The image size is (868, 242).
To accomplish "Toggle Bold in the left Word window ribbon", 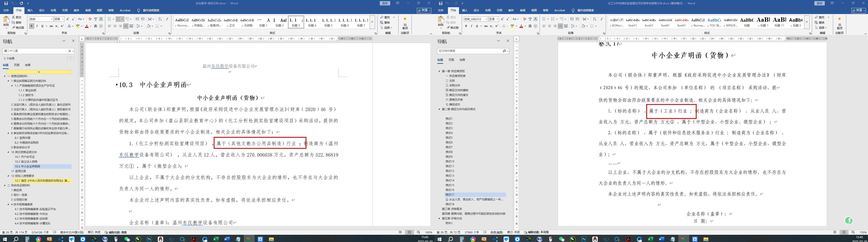I will coord(31,26).
